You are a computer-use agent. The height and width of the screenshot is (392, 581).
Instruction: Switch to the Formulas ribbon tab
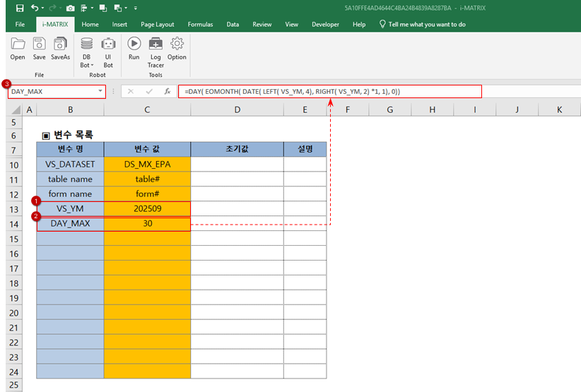[200, 24]
